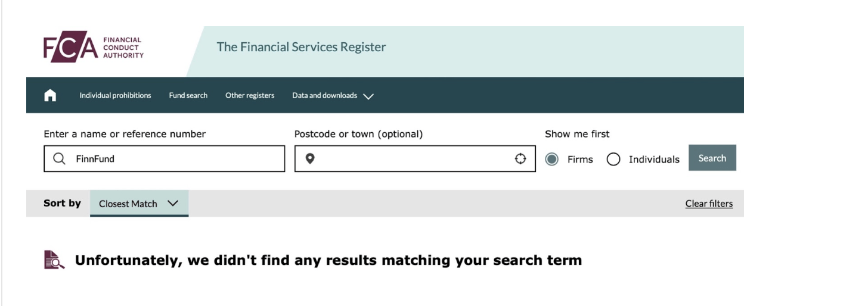Click the Search button
Image resolution: width=868 pixels, height=306 pixels.
712,158
